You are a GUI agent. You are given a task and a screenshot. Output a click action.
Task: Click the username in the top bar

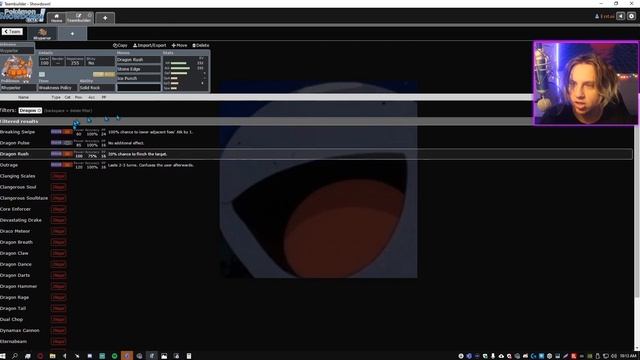coord(604,16)
